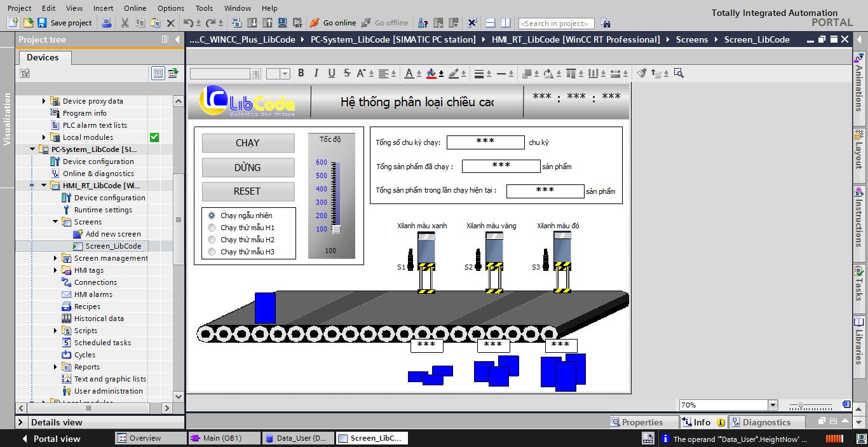868x447 pixels.
Task: Click the Redo arrow icon
Action: pos(211,23)
